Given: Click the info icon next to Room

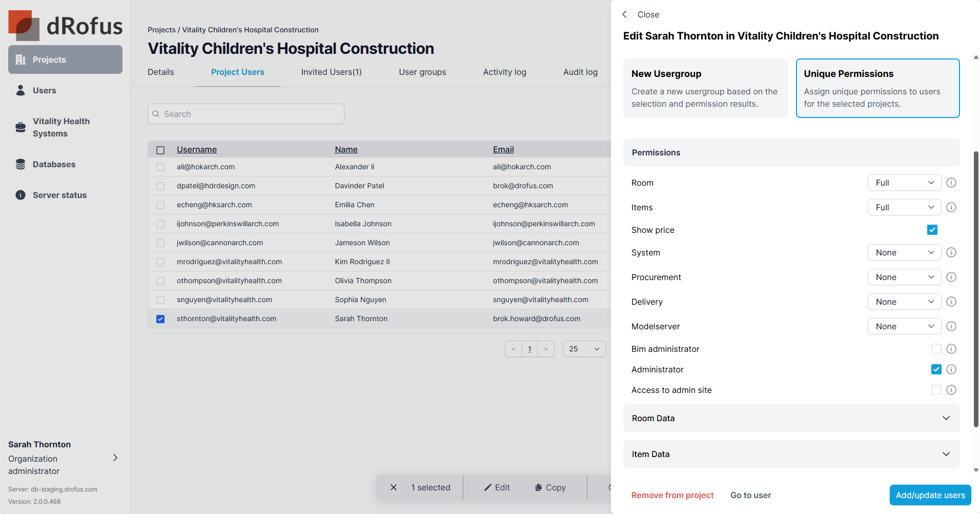Looking at the screenshot, I should pyautogui.click(x=951, y=183).
